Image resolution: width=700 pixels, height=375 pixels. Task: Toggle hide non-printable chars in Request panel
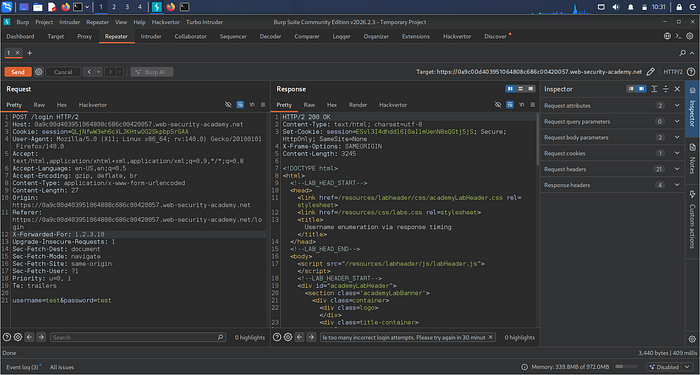(228, 105)
